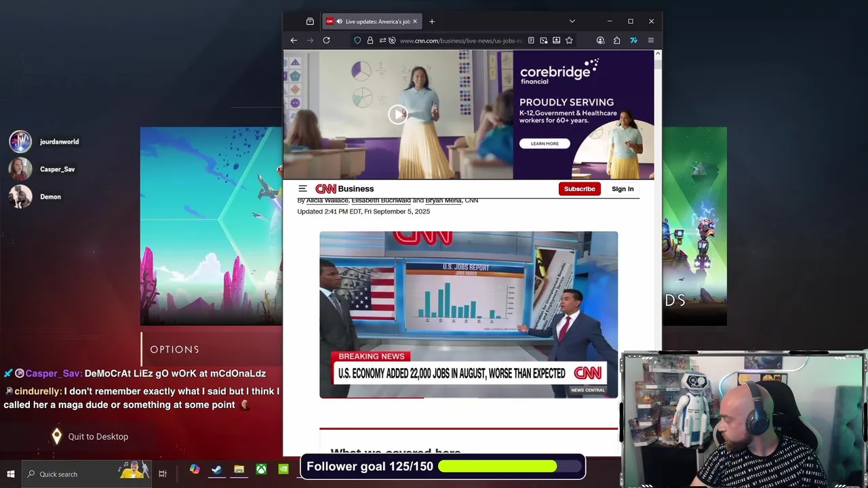Open the tracking protection shield icon

click(x=357, y=41)
